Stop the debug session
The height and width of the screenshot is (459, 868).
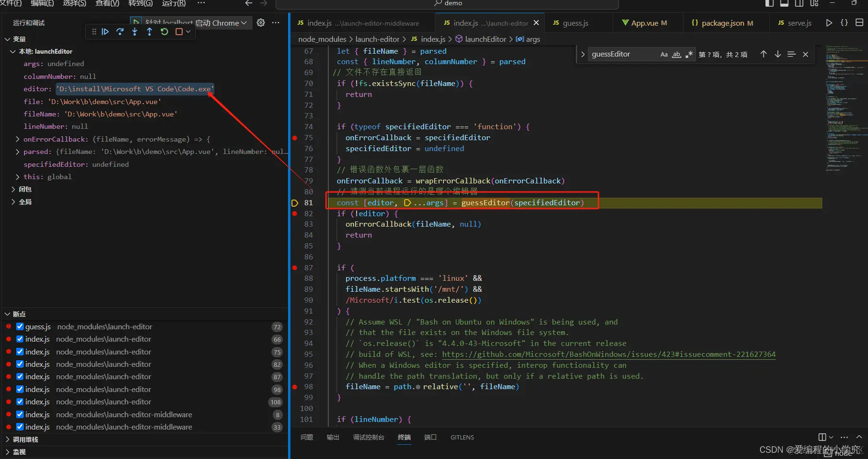(x=179, y=32)
